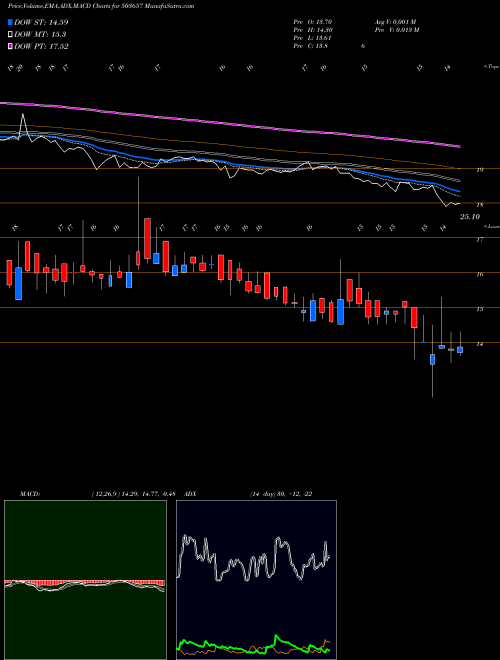Click the price axis label 15
Viewport: 500px width, 660px height.
pyautogui.click(x=479, y=309)
